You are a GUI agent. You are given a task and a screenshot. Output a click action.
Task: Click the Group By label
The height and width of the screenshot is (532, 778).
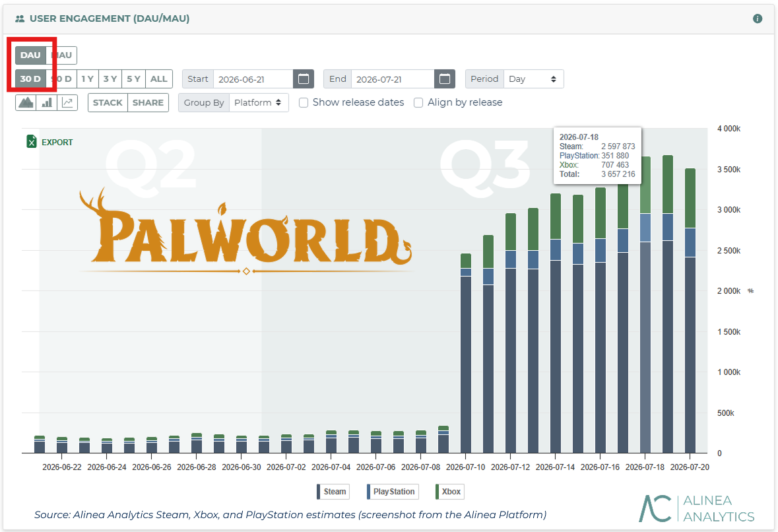pos(204,103)
